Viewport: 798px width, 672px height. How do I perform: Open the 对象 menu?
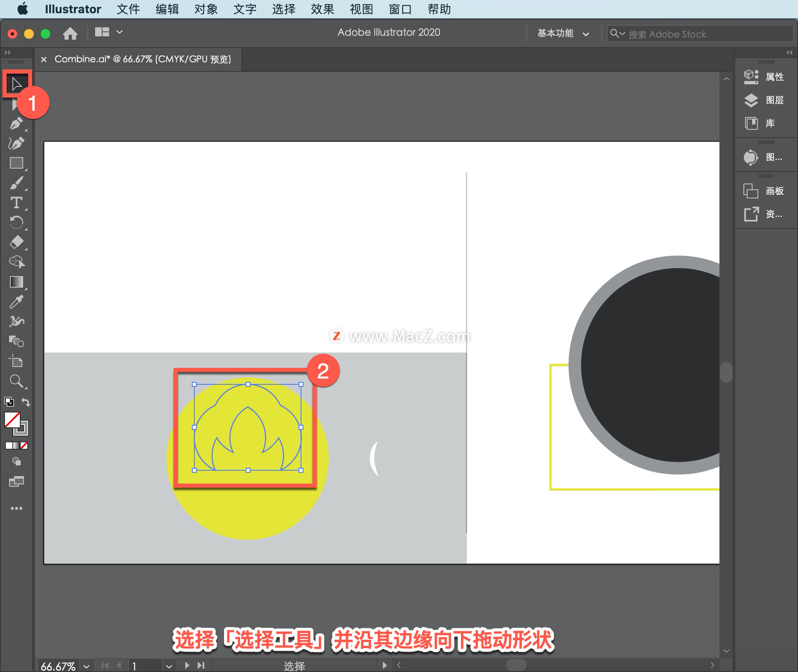205,9
